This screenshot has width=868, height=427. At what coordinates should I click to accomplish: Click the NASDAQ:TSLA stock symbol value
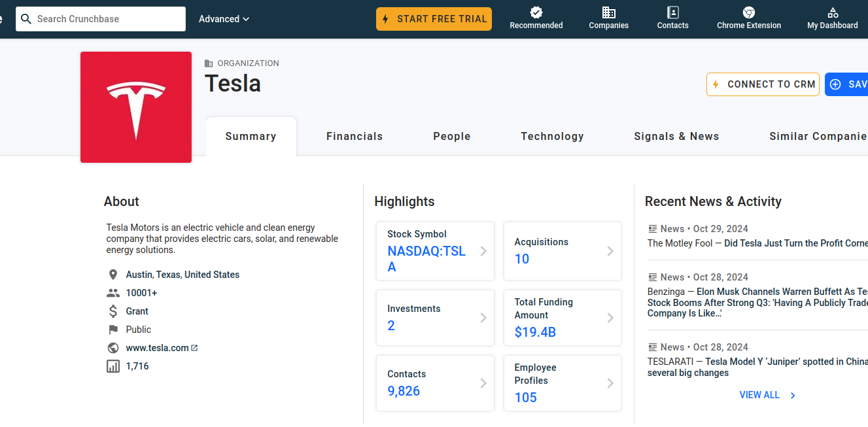pyautogui.click(x=426, y=259)
